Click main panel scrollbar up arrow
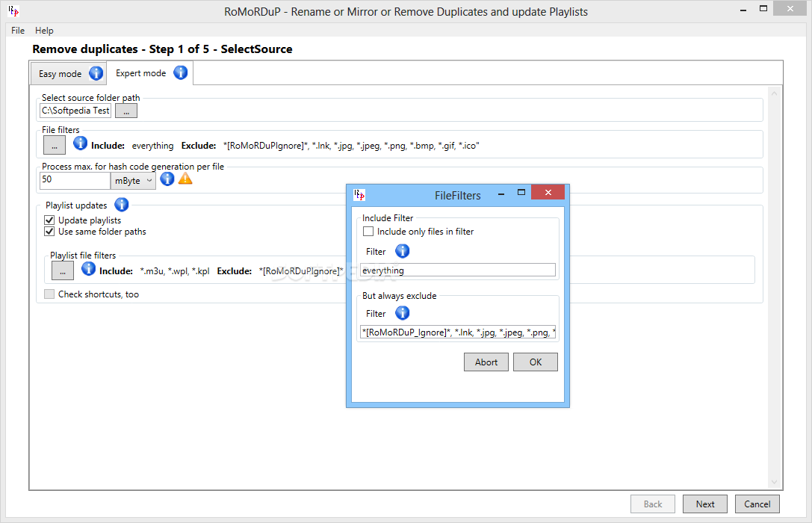The width and height of the screenshot is (812, 523). click(x=774, y=93)
